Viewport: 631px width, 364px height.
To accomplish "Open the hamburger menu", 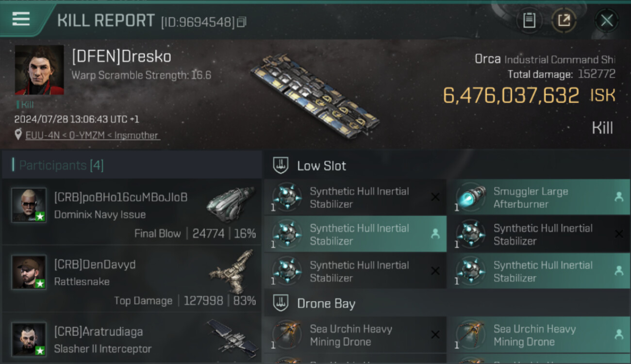I will [21, 19].
